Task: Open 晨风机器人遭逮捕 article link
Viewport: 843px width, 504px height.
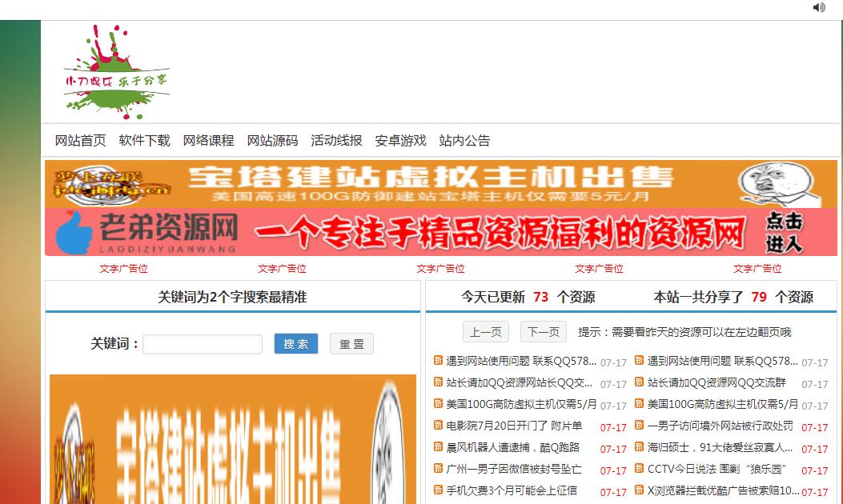Action: (x=512, y=447)
